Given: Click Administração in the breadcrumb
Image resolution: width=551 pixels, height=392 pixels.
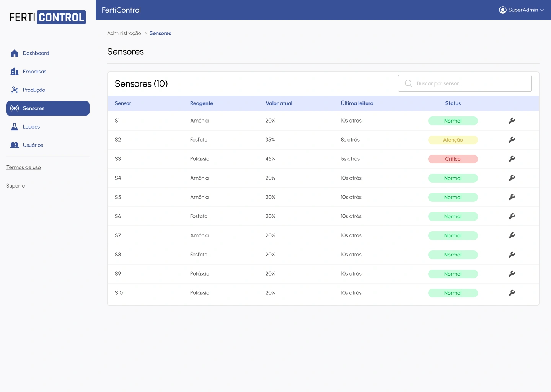Looking at the screenshot, I should [124, 33].
